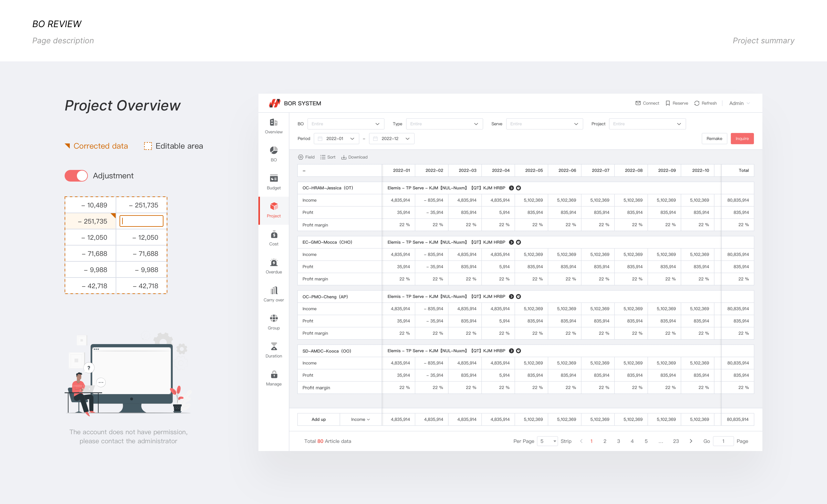Click the Page description link

pyautogui.click(x=63, y=41)
